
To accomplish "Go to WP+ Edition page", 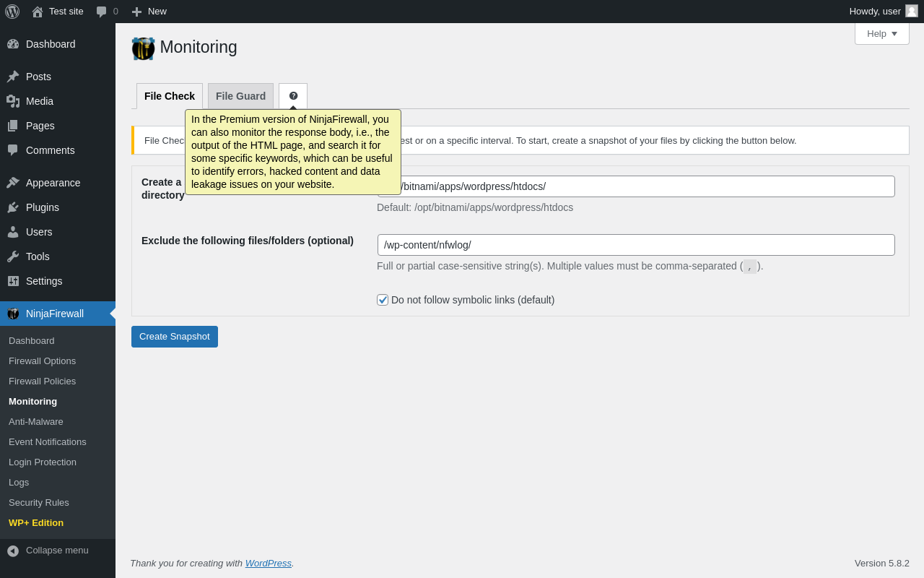I will [x=36, y=522].
